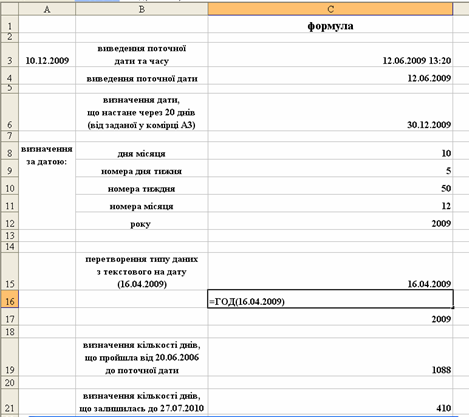Select row 9 header
Screen dimensions: 470x418
[9, 168]
